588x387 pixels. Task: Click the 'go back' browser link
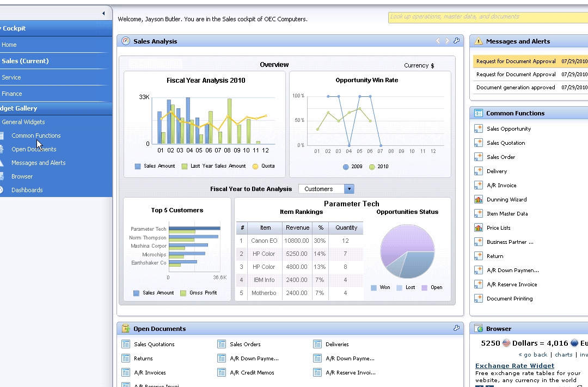(x=535, y=355)
